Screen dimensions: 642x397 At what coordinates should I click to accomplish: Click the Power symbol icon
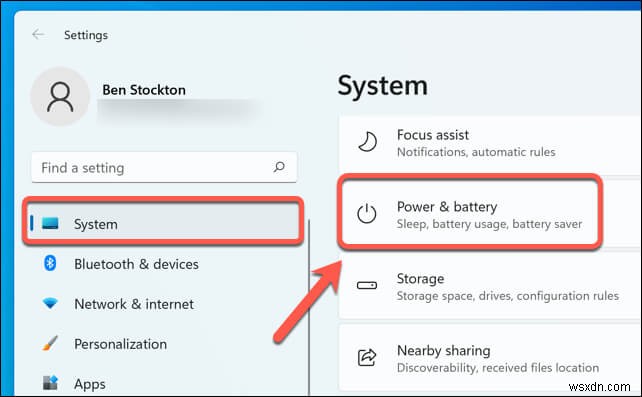tap(366, 213)
